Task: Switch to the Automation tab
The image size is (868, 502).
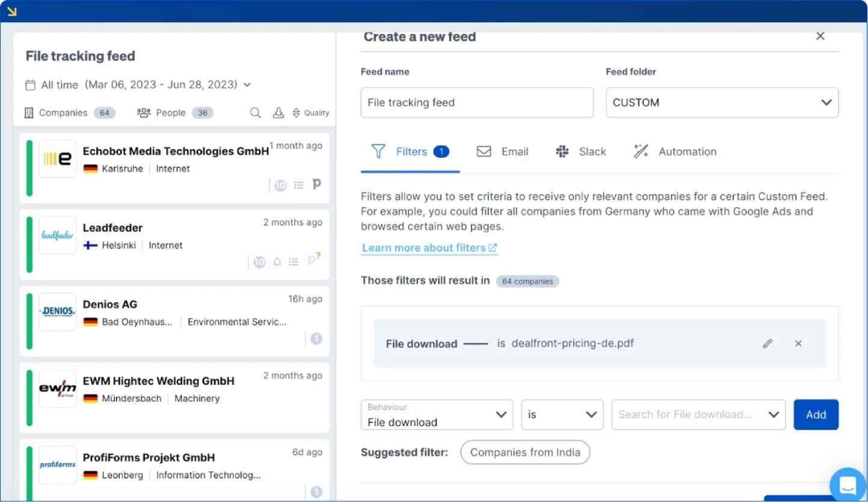Action: click(675, 152)
